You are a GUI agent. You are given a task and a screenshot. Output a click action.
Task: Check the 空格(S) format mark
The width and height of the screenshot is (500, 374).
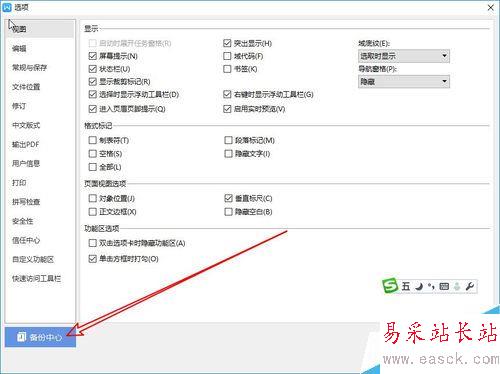pos(93,154)
